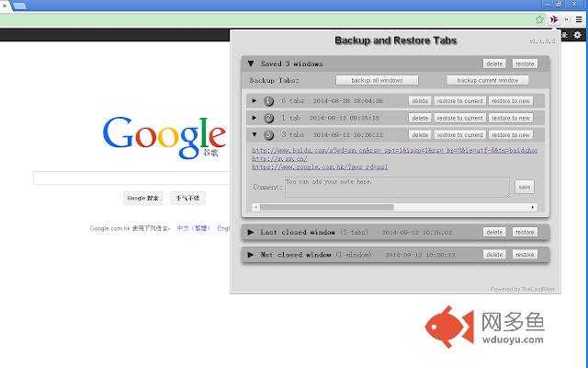Viewport: 588px width, 368px height.
Task: Click the numbered circle 2 badge
Action: pos(268,118)
